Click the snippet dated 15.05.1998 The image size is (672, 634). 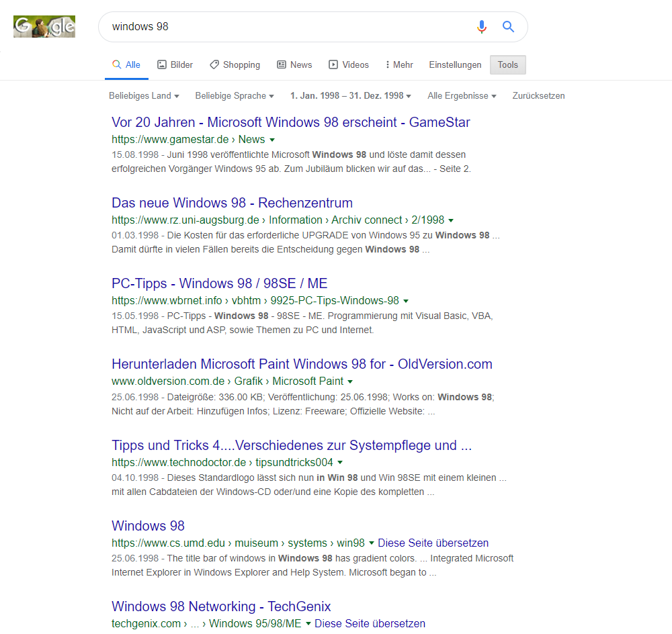click(302, 322)
